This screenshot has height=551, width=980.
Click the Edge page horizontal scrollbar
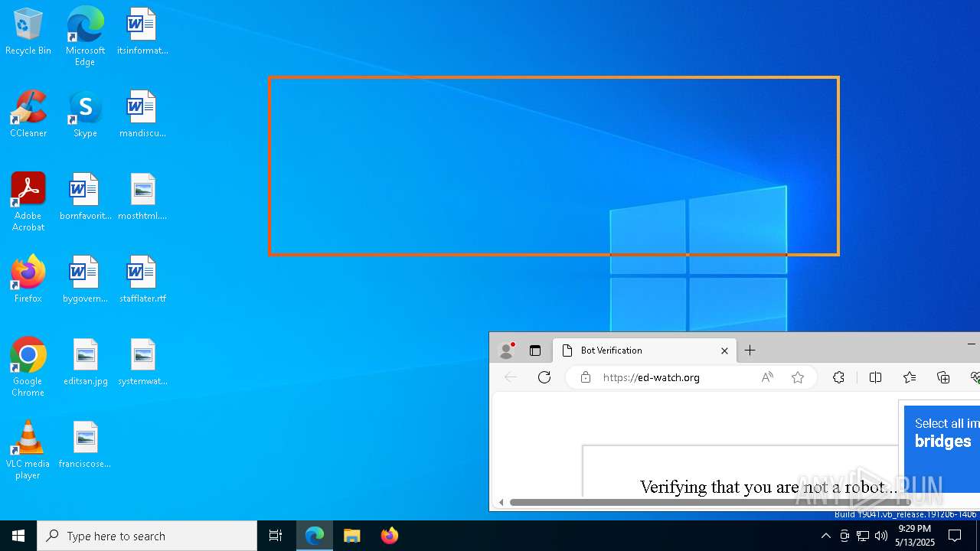point(710,502)
